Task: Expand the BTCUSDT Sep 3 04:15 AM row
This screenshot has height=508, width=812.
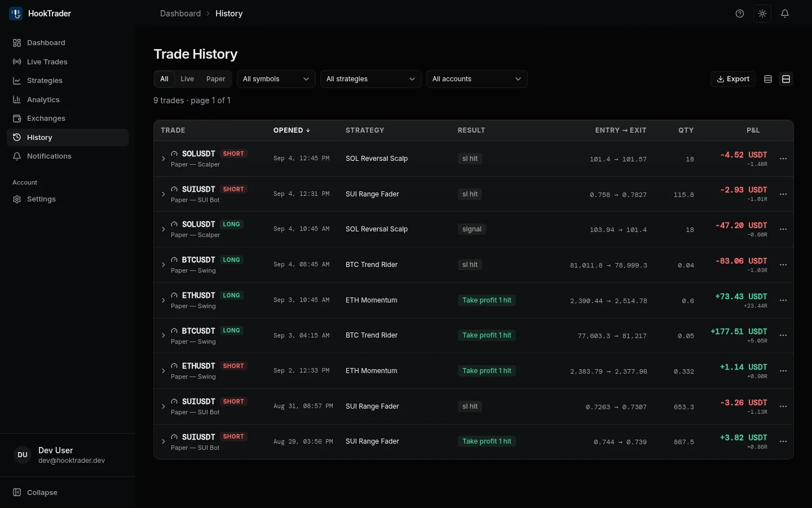Action: point(164,335)
